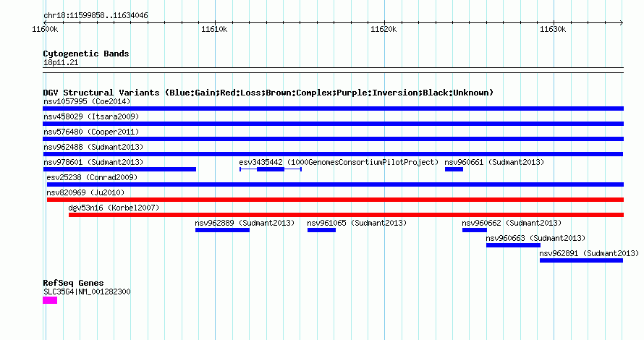Viewport: 644px width, 340px height.
Task: Open the nsv962488 (Sudmant2013) variant bar
Action: (333, 154)
